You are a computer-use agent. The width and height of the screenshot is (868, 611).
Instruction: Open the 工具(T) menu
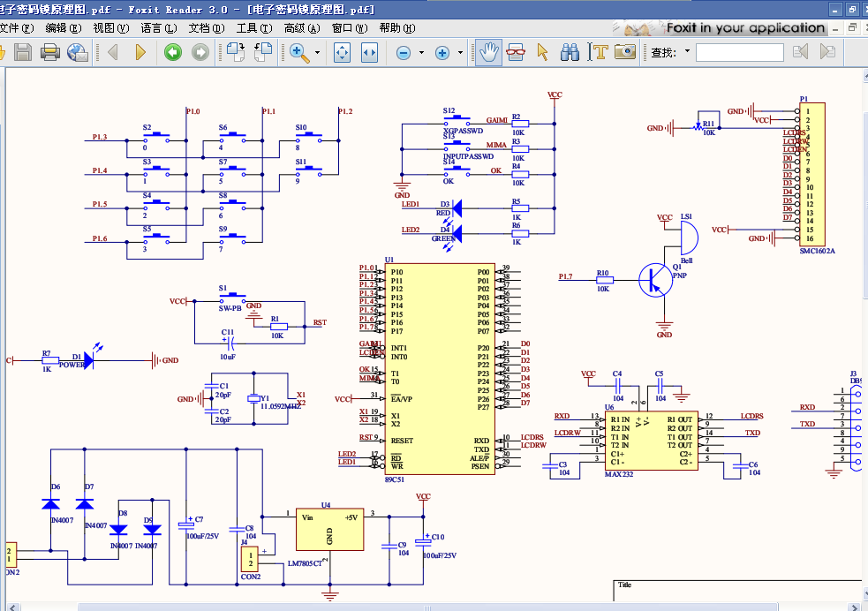[x=254, y=27]
